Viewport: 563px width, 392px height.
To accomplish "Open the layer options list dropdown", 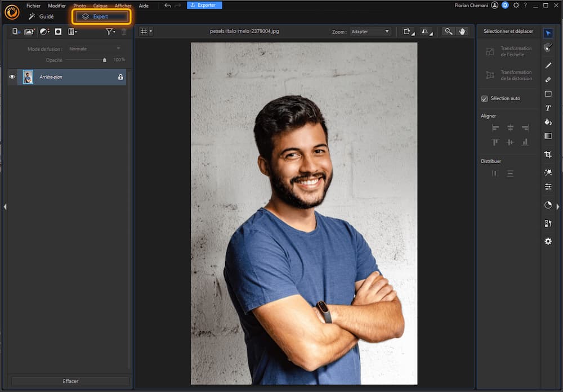I will [x=73, y=31].
